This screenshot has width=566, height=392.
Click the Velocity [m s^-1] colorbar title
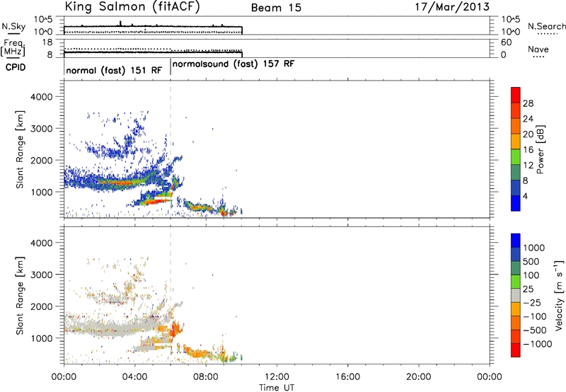click(x=559, y=295)
